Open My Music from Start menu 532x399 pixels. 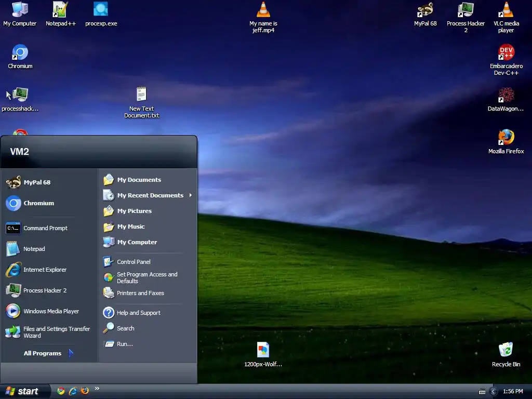click(x=148, y=227)
